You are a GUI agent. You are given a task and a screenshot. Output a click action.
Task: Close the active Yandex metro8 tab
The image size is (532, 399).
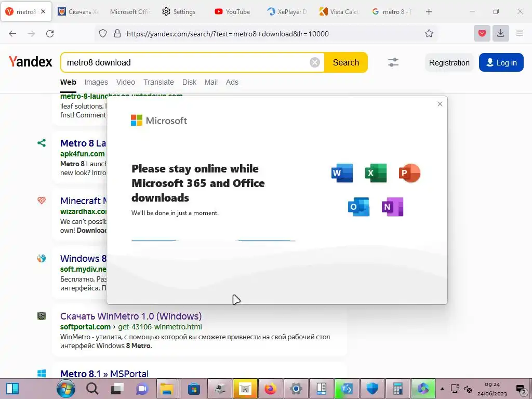click(43, 11)
